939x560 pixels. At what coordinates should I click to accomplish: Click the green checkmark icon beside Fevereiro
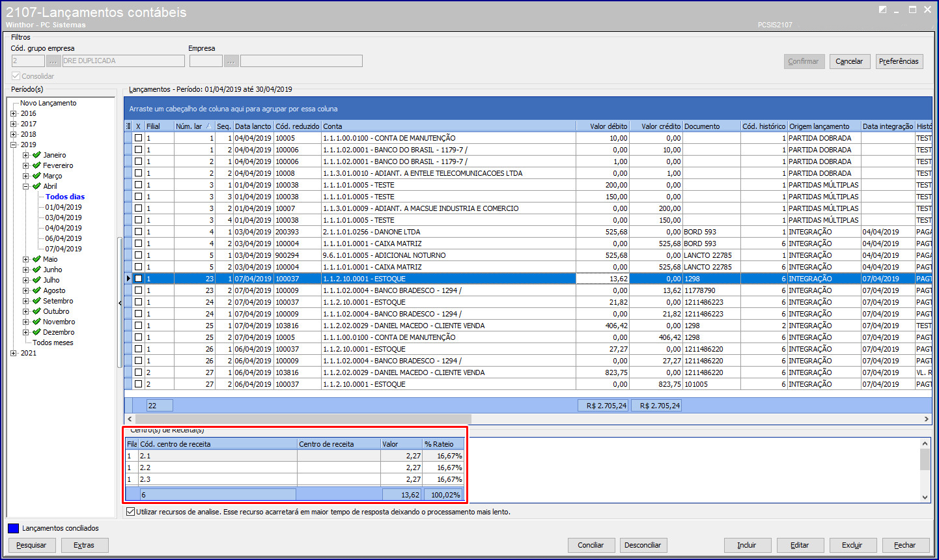coord(36,165)
